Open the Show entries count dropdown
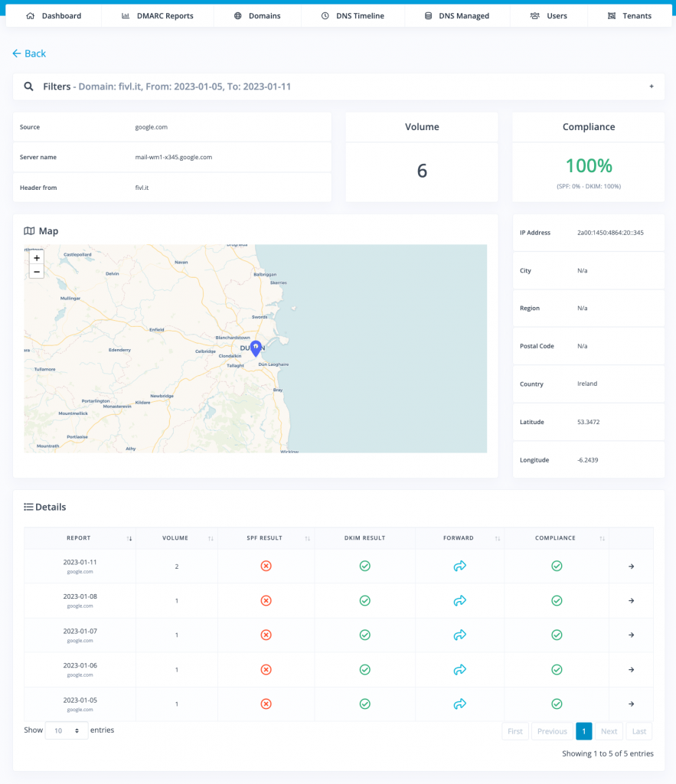This screenshot has height=784, width=676. click(67, 730)
